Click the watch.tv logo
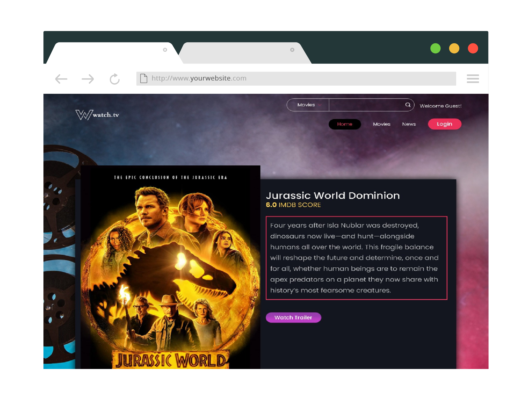 (x=97, y=115)
